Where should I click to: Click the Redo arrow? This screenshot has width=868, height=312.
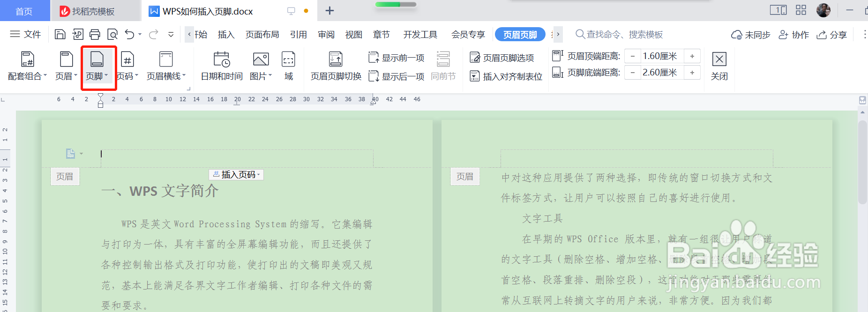click(153, 34)
